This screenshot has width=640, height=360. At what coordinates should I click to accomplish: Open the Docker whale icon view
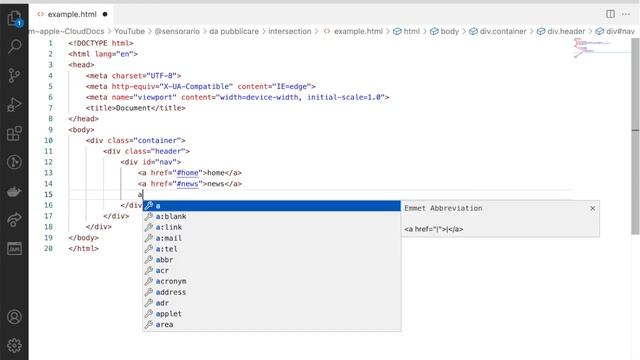[x=14, y=191]
